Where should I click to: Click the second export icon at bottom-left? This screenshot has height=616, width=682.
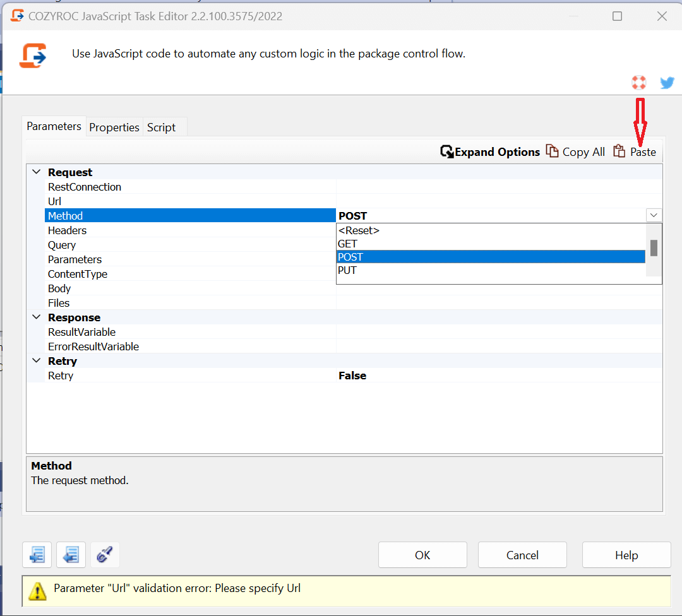(x=71, y=555)
